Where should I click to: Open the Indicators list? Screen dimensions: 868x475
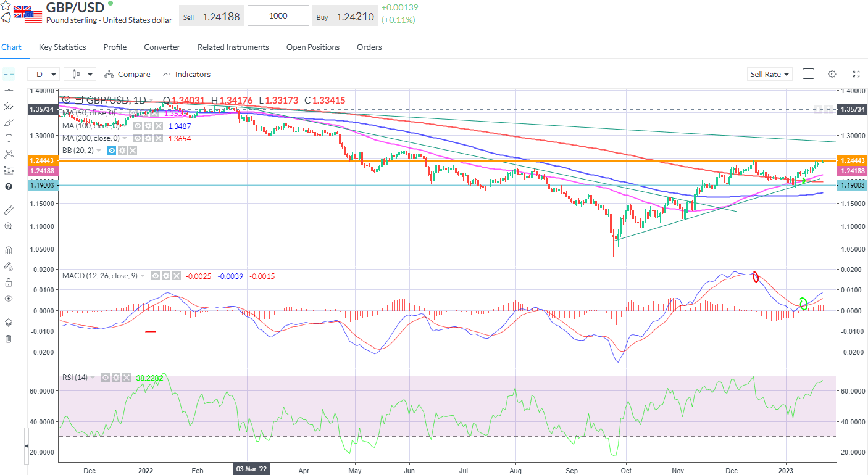tap(186, 74)
